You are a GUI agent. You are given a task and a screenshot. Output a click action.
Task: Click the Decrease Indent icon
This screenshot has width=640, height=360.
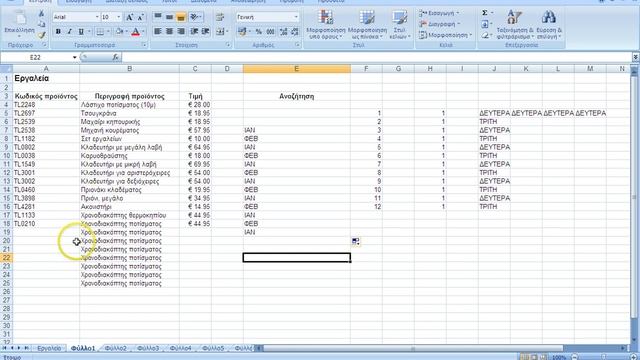(x=194, y=31)
